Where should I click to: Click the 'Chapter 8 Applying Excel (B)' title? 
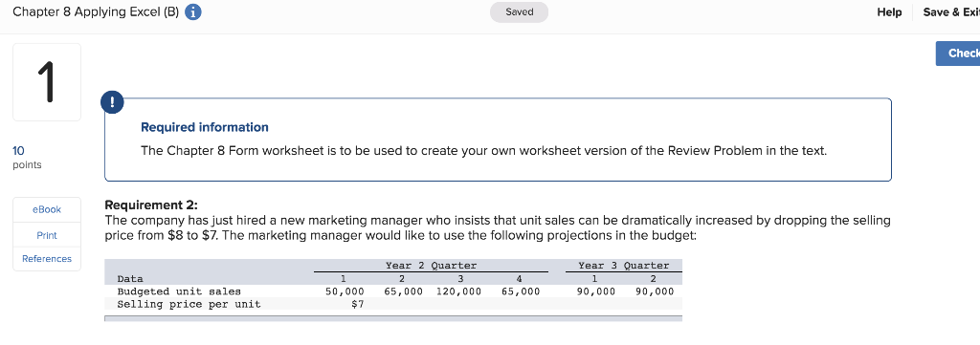95,12
